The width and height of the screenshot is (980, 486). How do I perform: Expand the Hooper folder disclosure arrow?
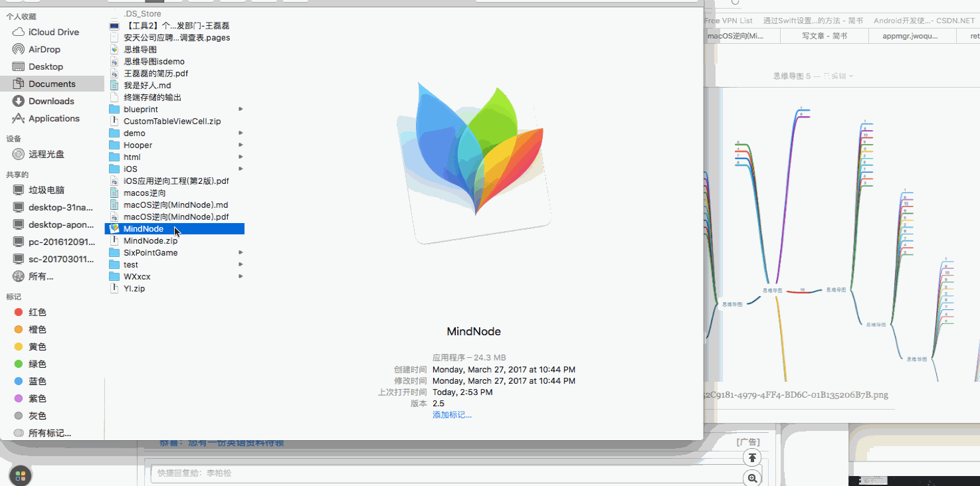click(x=241, y=145)
